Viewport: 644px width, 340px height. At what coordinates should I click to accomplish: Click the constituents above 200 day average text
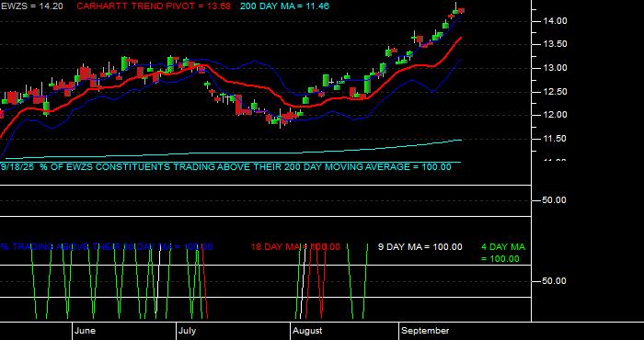point(226,167)
